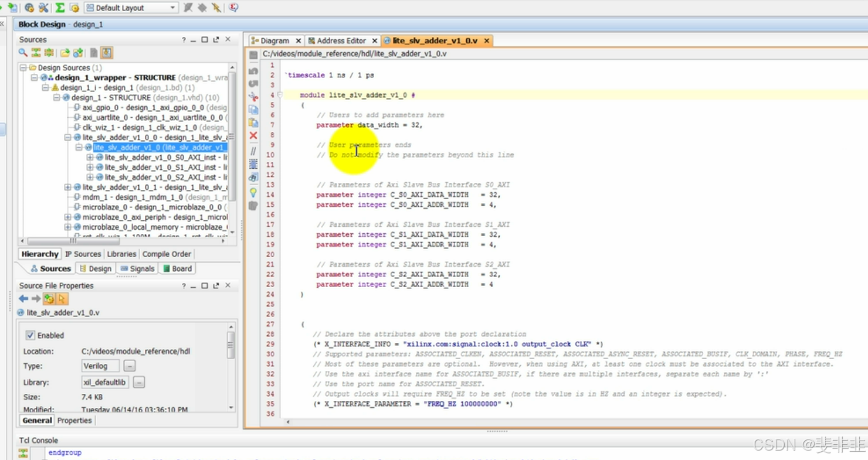Collapse design_1_wrapper tree node

(34, 78)
